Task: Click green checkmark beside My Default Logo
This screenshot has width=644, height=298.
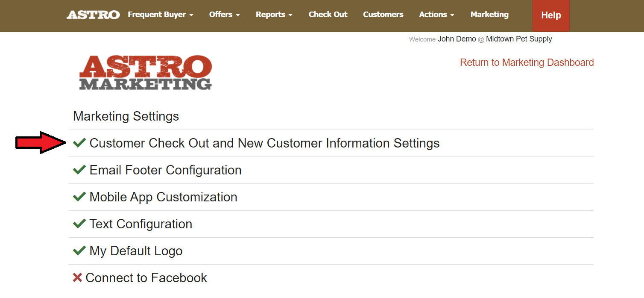Action: (79, 251)
